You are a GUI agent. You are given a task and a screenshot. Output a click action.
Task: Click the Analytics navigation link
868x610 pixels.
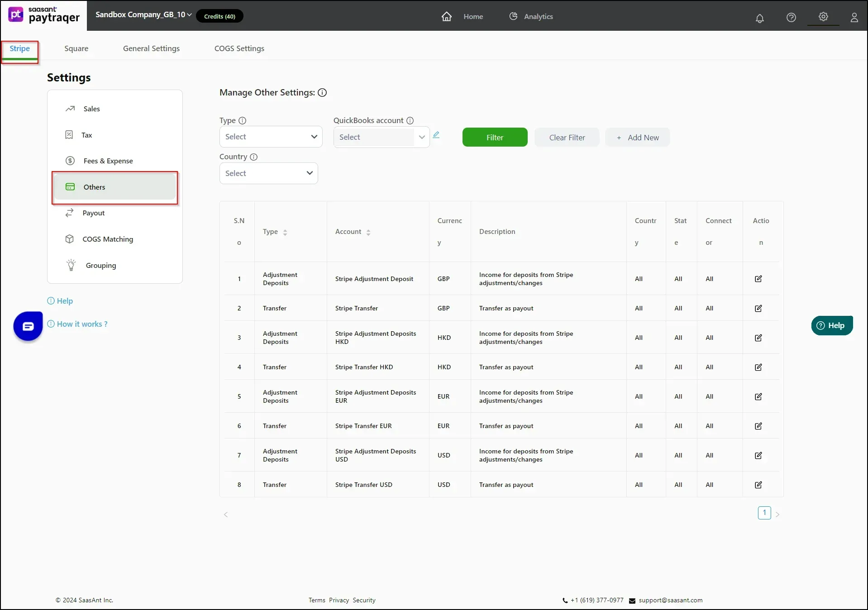coord(538,16)
